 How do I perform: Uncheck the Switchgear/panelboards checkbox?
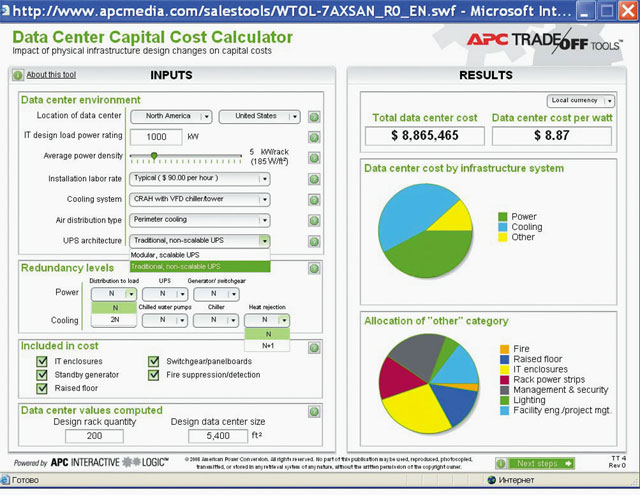click(153, 361)
